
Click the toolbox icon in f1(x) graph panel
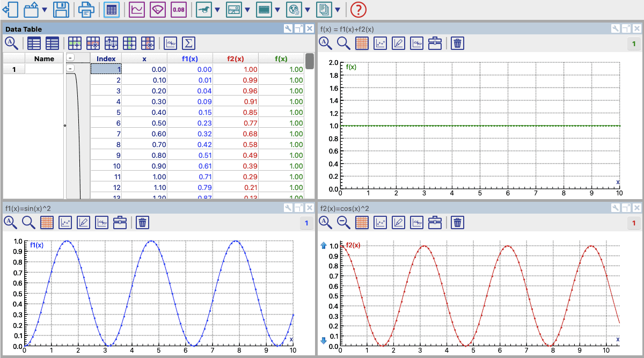(120, 222)
